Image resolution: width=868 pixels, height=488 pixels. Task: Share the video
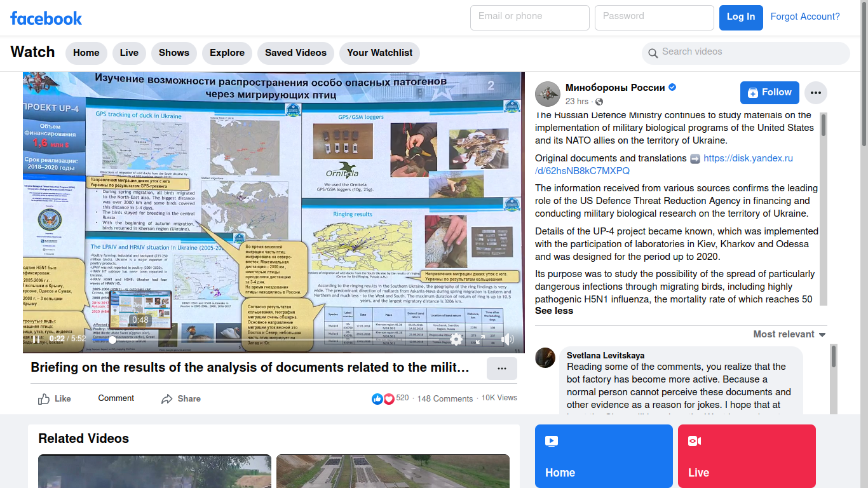point(181,399)
